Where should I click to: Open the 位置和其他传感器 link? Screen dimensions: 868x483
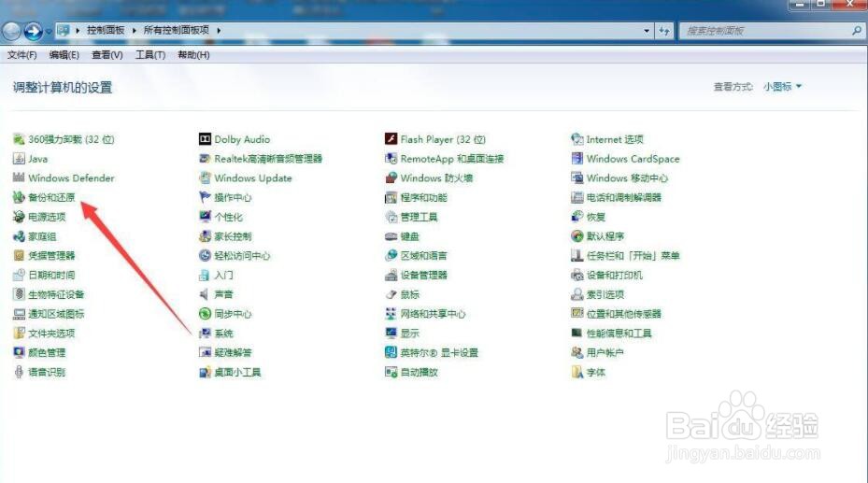(x=624, y=314)
